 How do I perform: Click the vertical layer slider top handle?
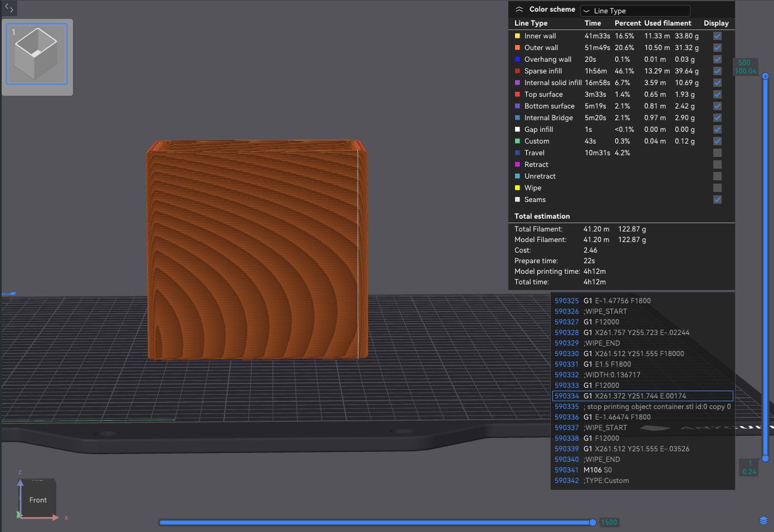765,76
